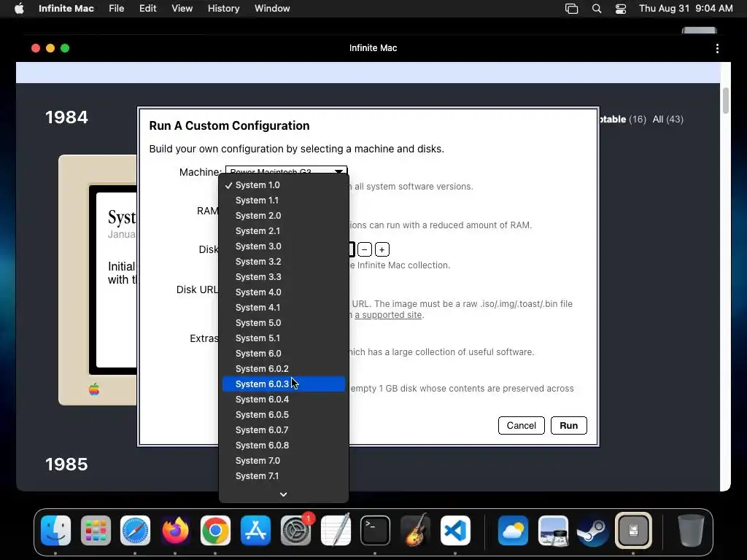Open the Window menu
This screenshot has width=747, height=560.
(x=272, y=9)
